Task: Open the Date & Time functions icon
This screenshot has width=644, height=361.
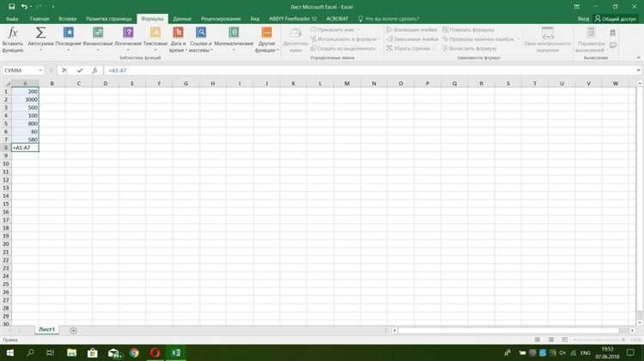Action: (178, 33)
